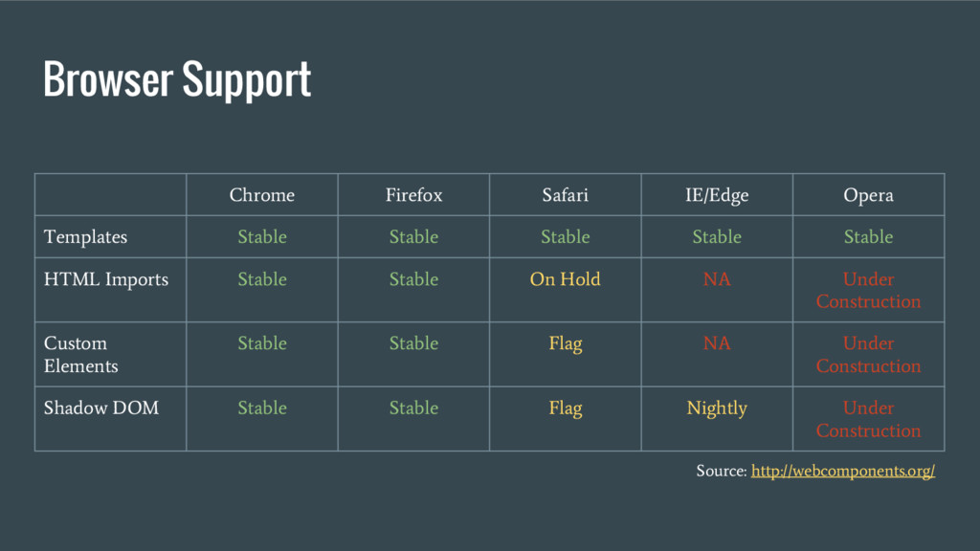Screen dimensions: 980x551
Task: Select the Chrome column header
Action: point(262,195)
